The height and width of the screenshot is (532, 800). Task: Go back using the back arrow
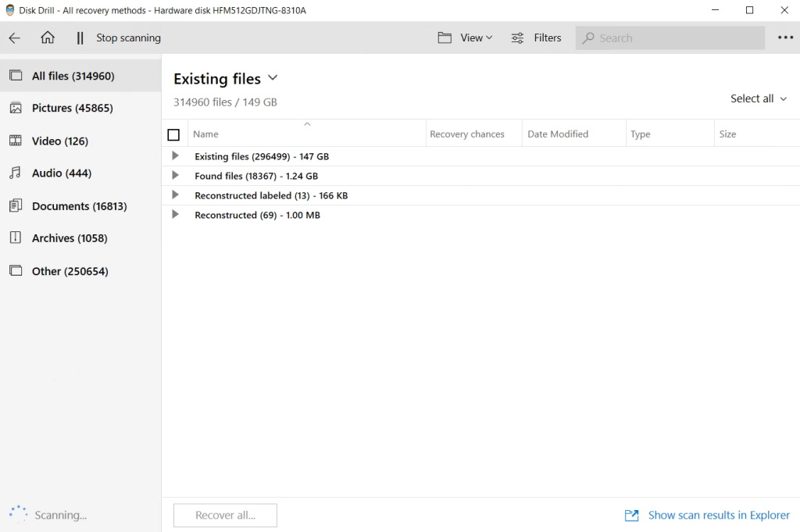[x=14, y=37]
